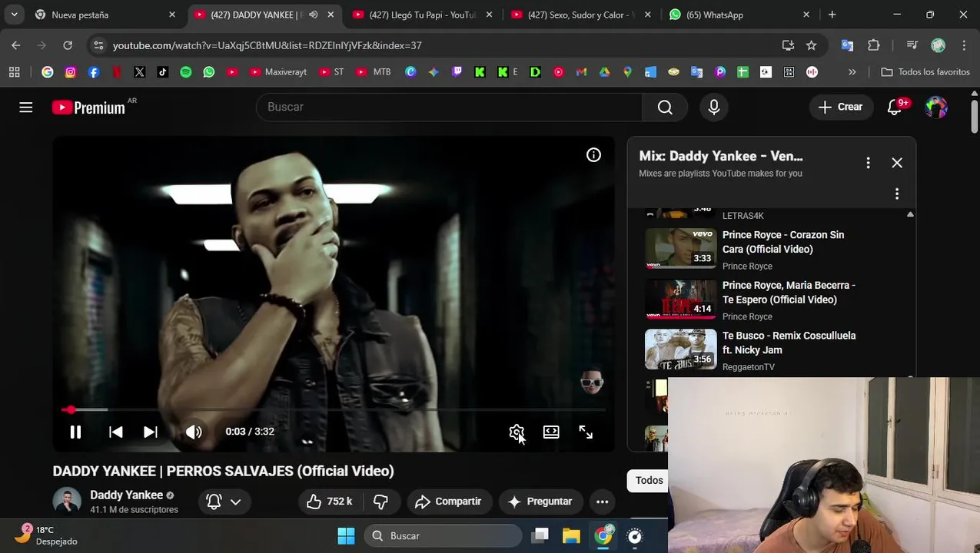Image resolution: width=980 pixels, height=553 pixels.
Task: Close the Mix playlist panel
Action: 897,163
